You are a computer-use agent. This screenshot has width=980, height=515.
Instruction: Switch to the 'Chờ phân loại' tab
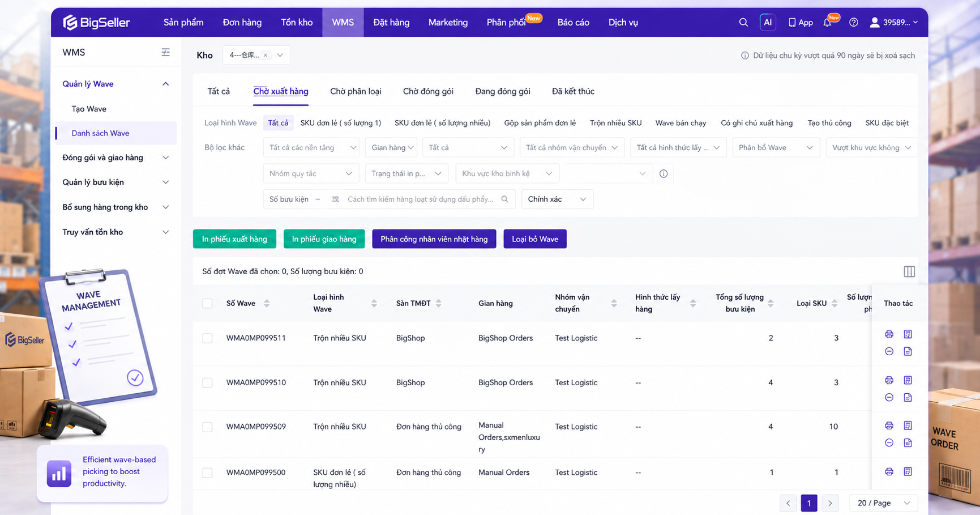tap(356, 91)
